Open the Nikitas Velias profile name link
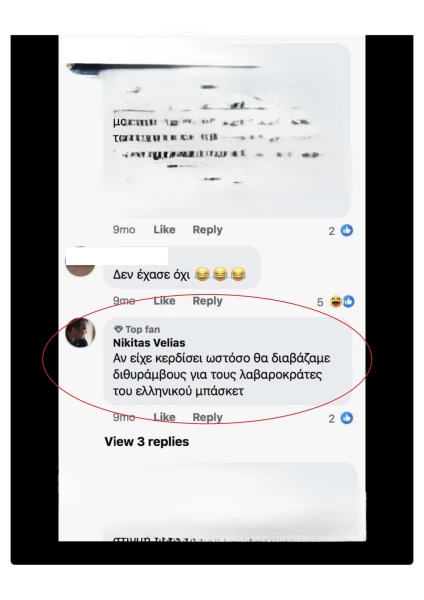Image resolution: width=424 pixels, height=600 pixels. click(149, 343)
